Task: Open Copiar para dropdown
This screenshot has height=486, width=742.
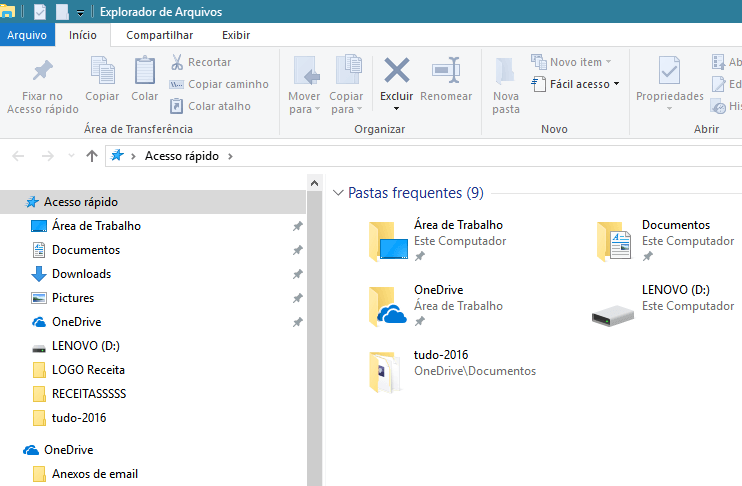Action: (347, 103)
